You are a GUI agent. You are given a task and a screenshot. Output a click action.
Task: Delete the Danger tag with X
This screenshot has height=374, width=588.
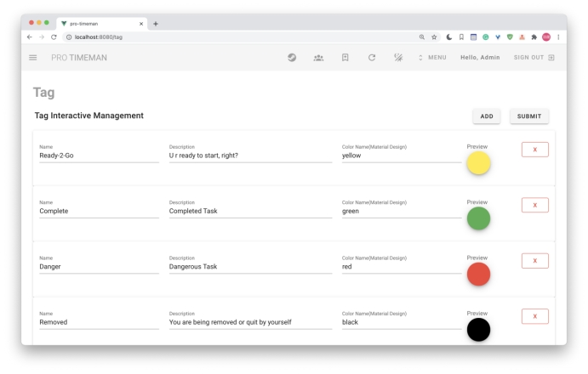click(x=535, y=260)
